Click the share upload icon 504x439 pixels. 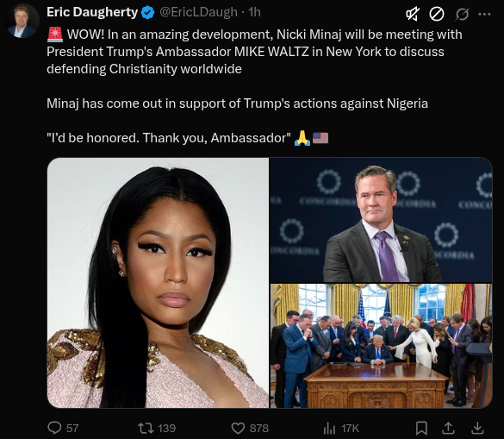(x=448, y=428)
